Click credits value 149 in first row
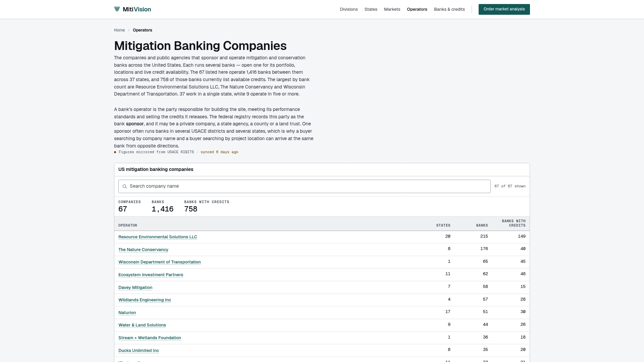The image size is (644, 362). [x=522, y=236]
